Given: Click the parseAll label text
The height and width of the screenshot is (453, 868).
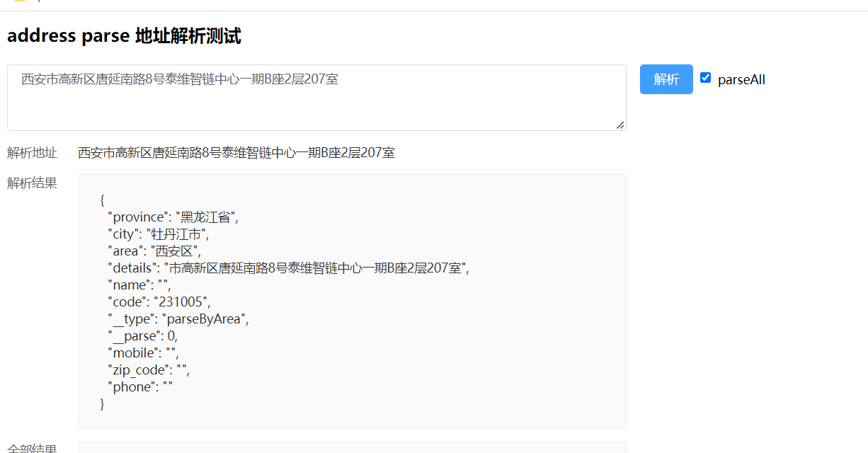Looking at the screenshot, I should pos(741,79).
